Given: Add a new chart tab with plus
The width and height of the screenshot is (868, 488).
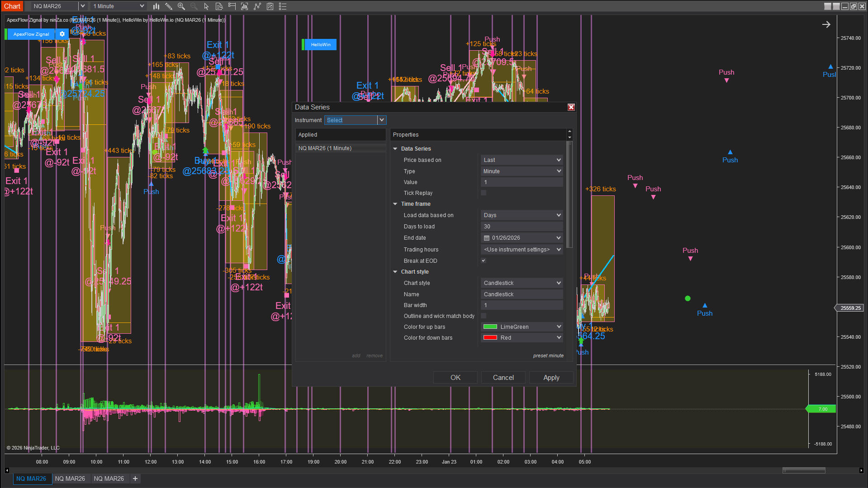Looking at the screenshot, I should click(x=135, y=479).
